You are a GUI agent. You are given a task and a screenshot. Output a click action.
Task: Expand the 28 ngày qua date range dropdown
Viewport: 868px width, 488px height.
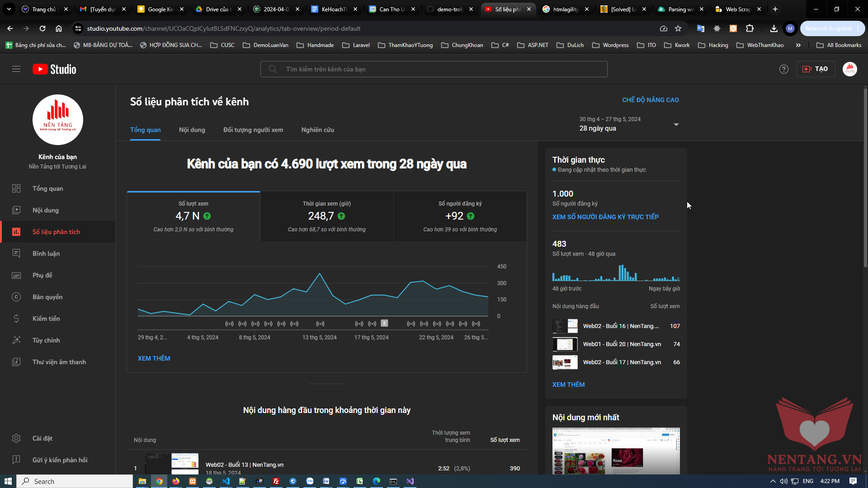(x=676, y=124)
